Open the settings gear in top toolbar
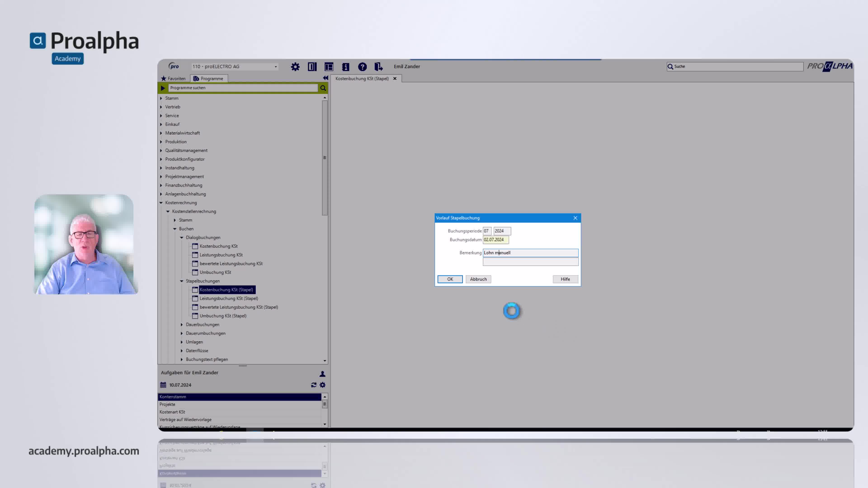868x488 pixels. [x=295, y=67]
